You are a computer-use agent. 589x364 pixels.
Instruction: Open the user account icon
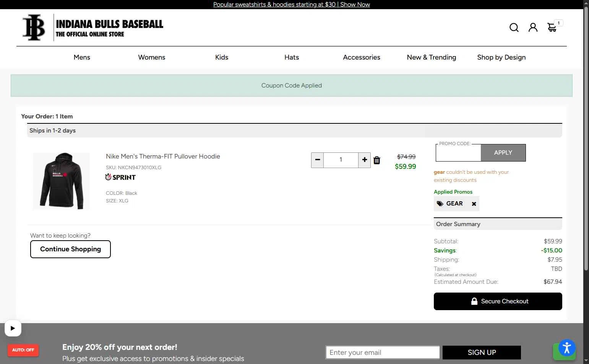(x=533, y=28)
